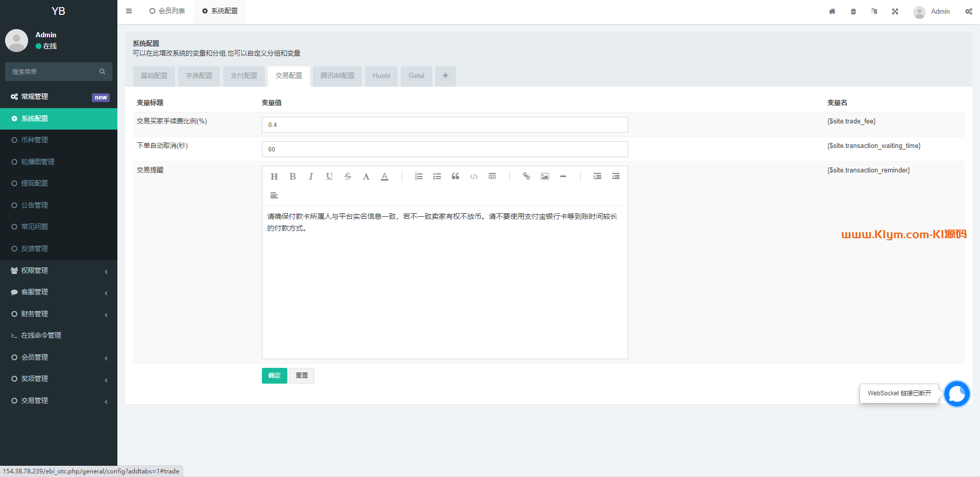Toggle the sidebar with the hamburger icon

tap(129, 11)
